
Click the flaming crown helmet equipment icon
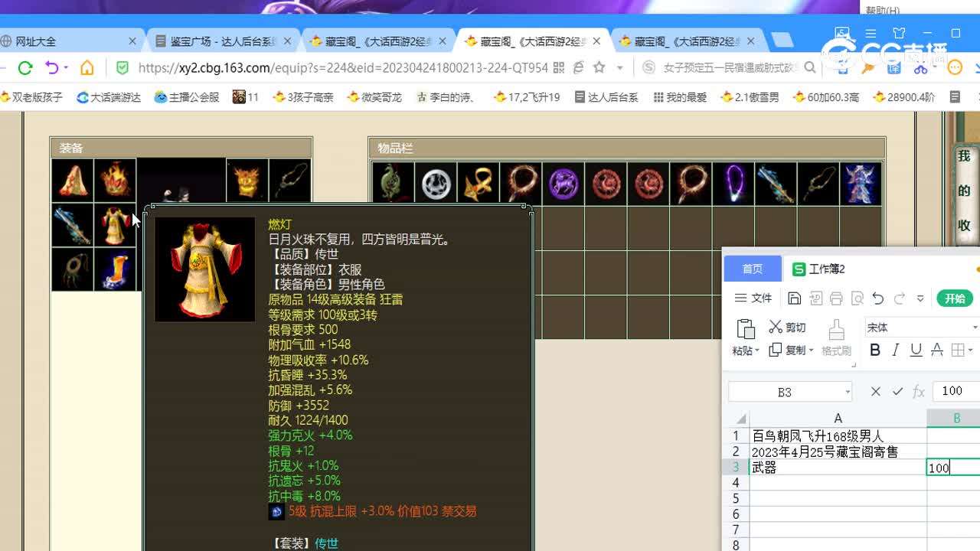[x=115, y=181]
